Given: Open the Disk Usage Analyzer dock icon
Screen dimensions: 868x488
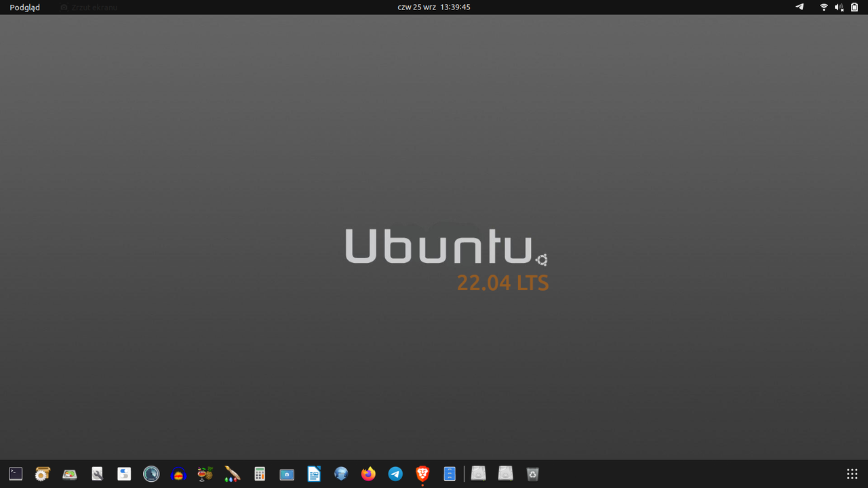Looking at the screenshot, I should point(70,474).
